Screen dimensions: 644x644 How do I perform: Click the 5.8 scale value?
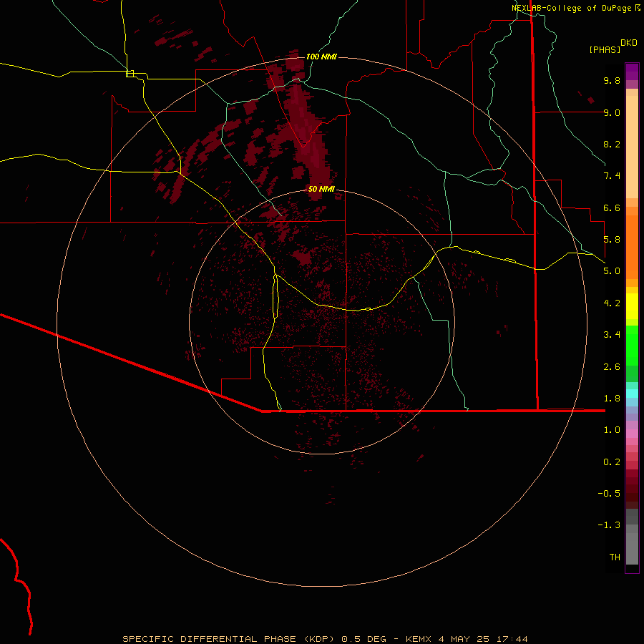click(x=612, y=240)
